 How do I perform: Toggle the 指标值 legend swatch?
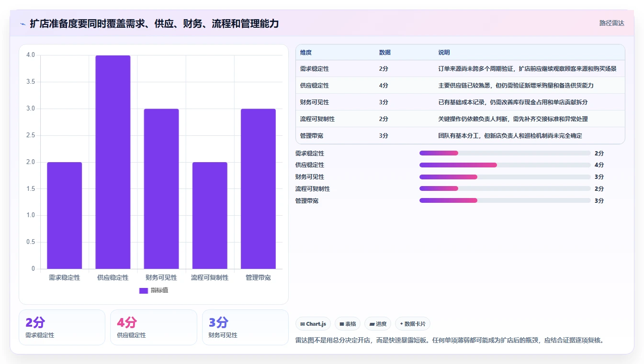[144, 290]
